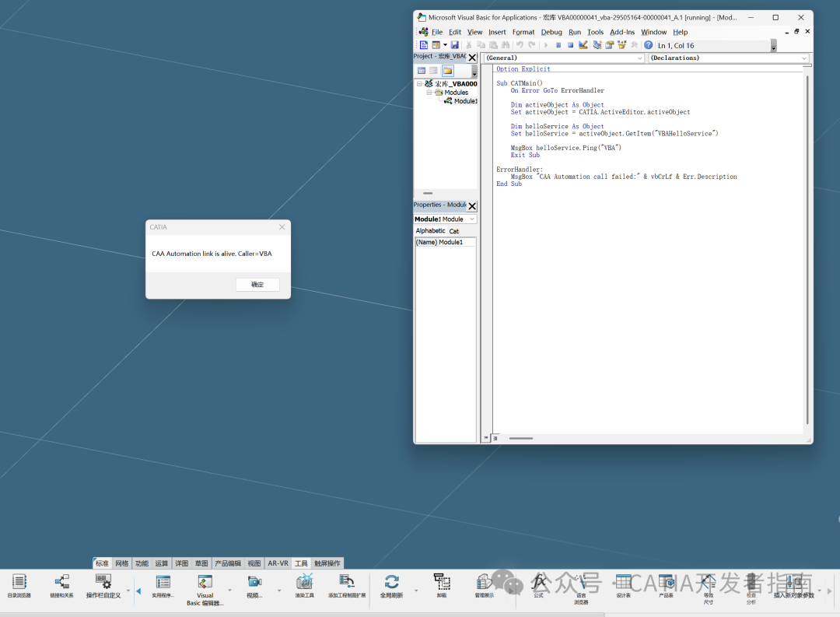840x617 pixels.
Task: Open the Insert menu in VBA editor
Action: coord(497,32)
